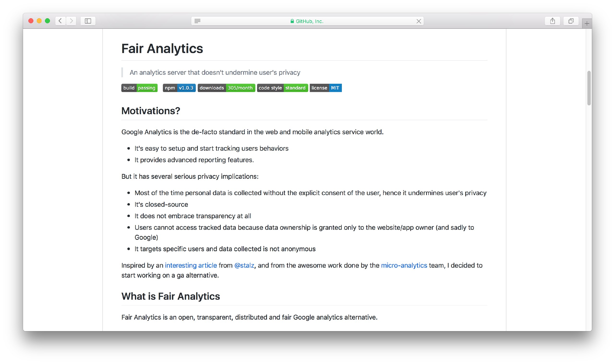
Task: Open the Share sheet icon
Action: [x=552, y=21]
